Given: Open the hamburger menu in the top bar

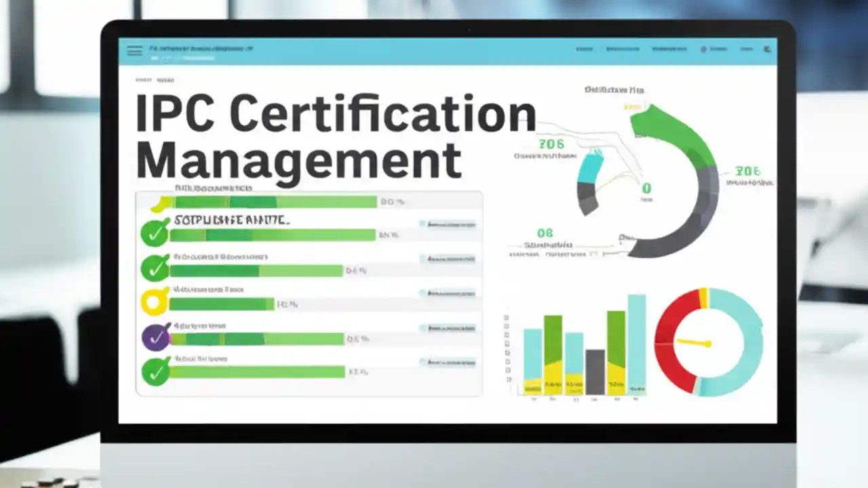Looking at the screenshot, I should click(x=134, y=50).
